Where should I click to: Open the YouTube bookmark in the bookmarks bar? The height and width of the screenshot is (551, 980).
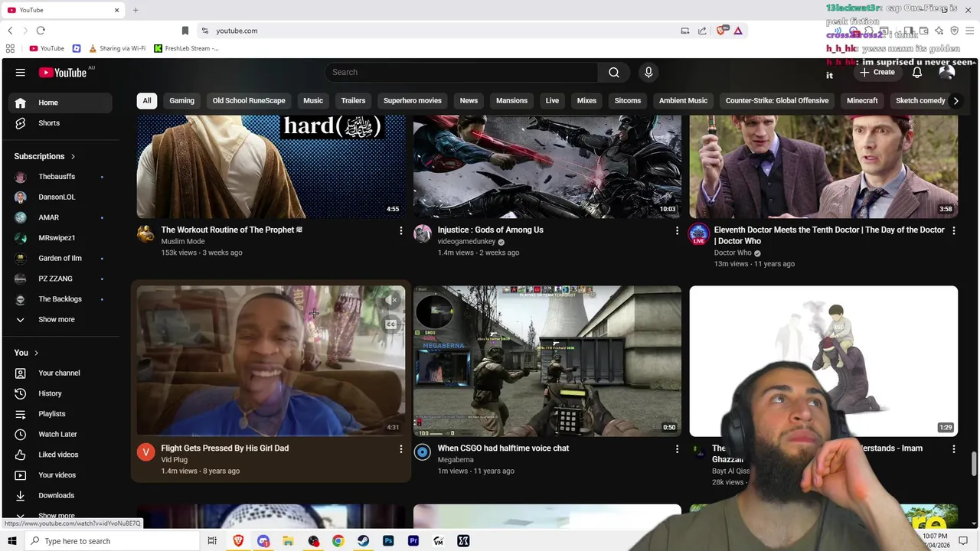(x=47, y=48)
